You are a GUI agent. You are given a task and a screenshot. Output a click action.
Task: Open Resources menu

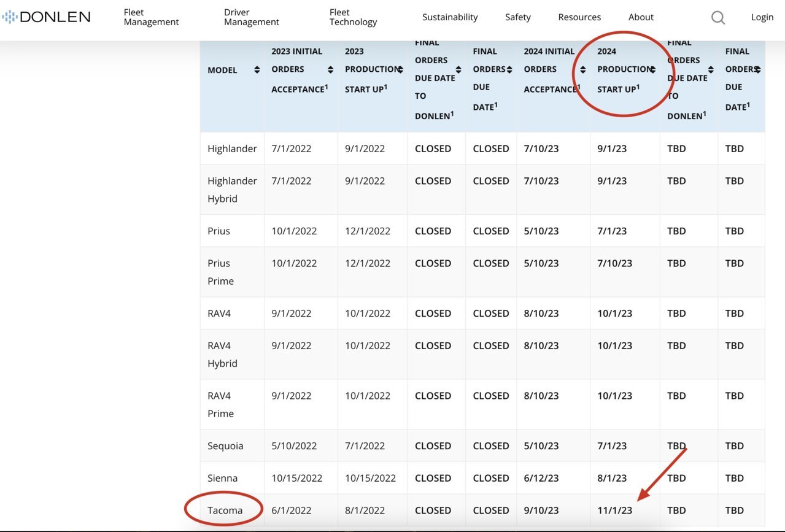click(579, 17)
